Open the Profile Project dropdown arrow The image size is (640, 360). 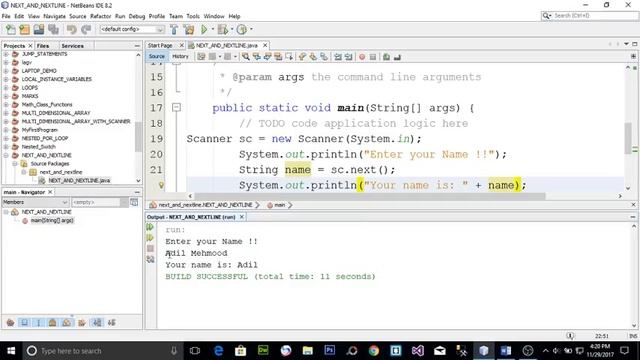coord(251,29)
